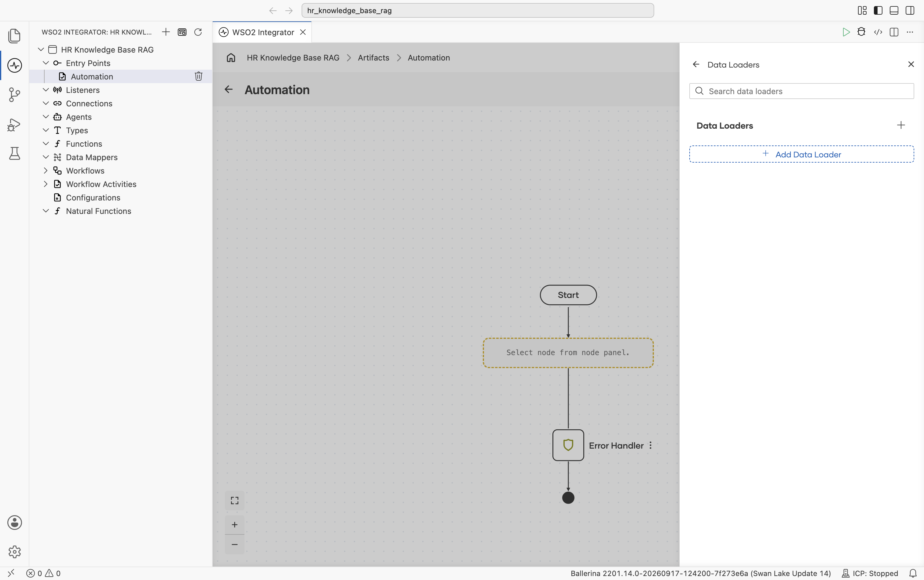Open Error Handler node options menu
This screenshot has height=580, width=924.
[651, 445]
